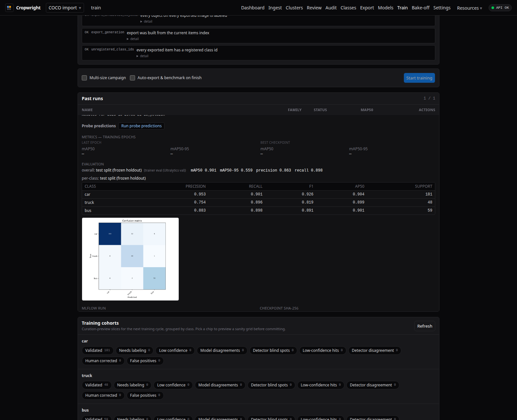Select car Detector blind spots chip
Screen dimensions: 517x420
click(273, 351)
